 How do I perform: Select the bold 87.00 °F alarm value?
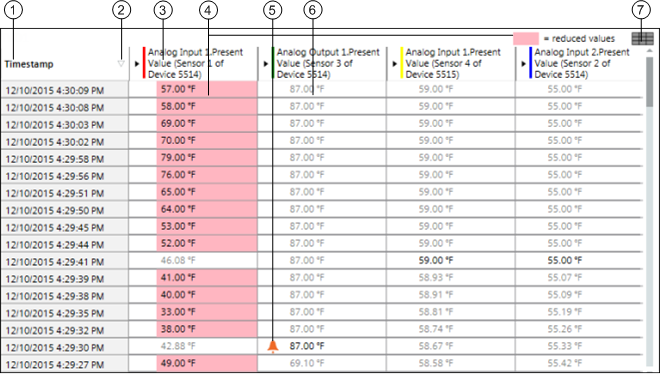pyautogui.click(x=307, y=346)
